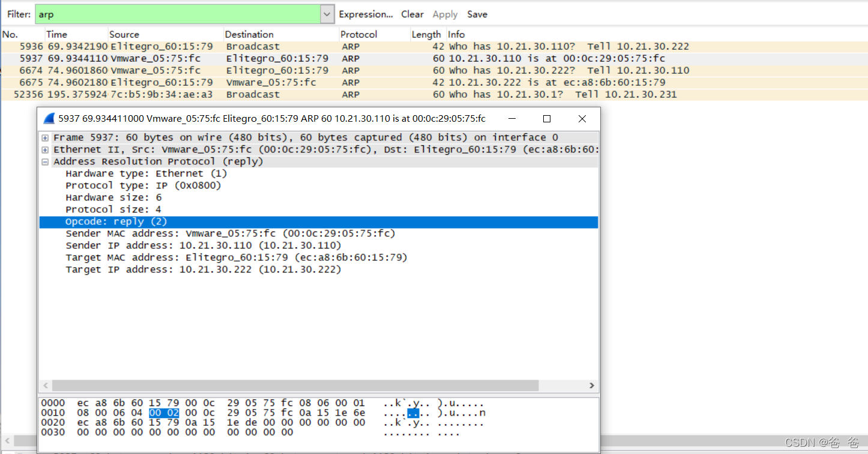This screenshot has height=454, width=868.
Task: Sort packets by Protocol column header
Action: coord(374,34)
